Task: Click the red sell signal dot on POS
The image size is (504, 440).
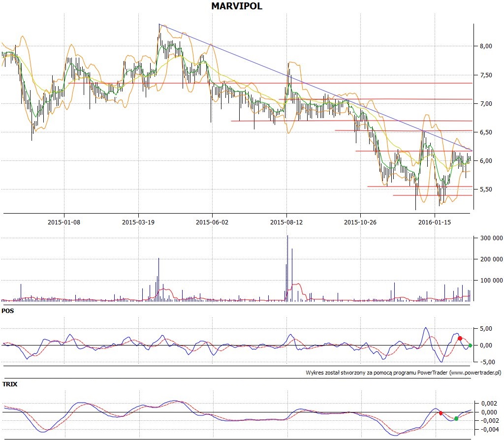Action: point(460,339)
